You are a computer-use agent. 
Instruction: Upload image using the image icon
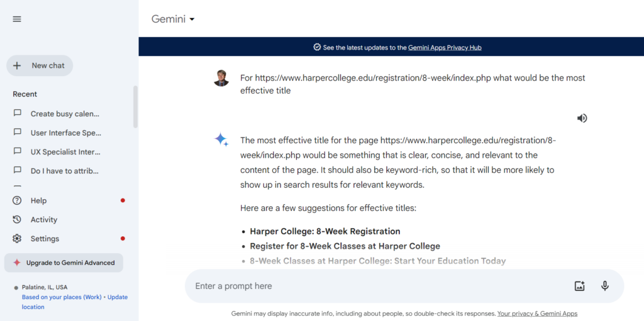coord(579,286)
